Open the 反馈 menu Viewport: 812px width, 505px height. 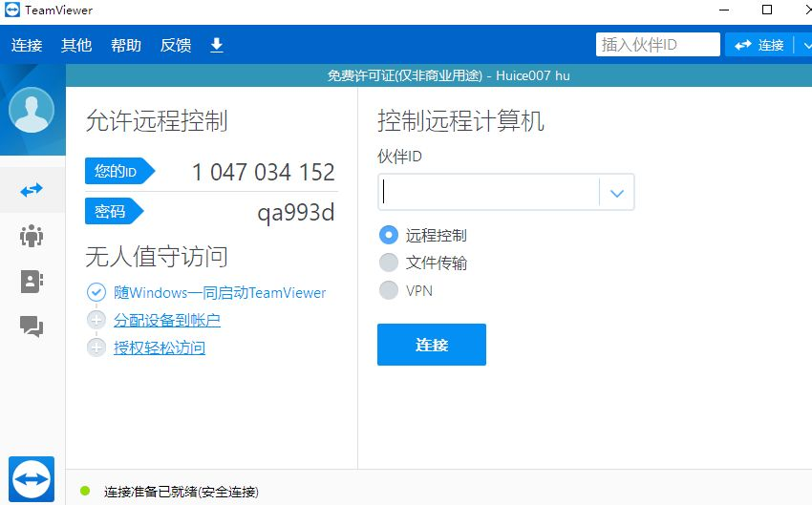click(176, 45)
